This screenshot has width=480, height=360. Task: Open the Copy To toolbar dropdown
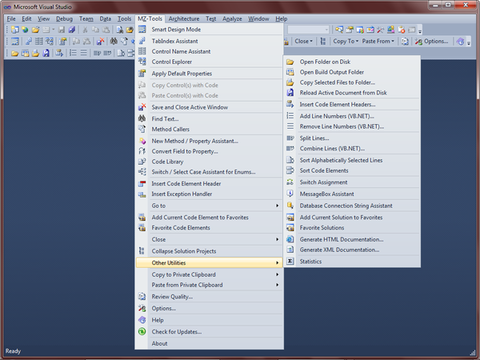pos(346,41)
